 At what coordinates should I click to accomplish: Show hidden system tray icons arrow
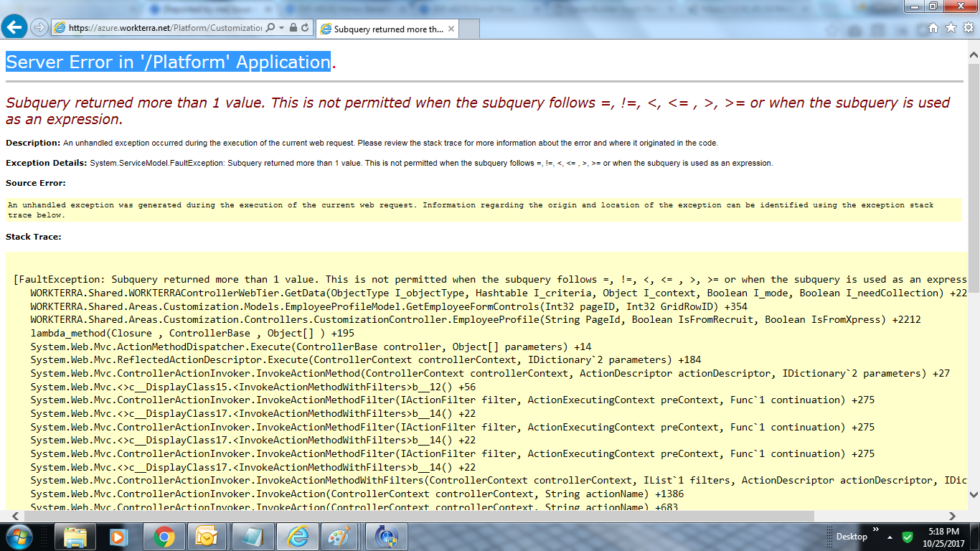coord(890,537)
